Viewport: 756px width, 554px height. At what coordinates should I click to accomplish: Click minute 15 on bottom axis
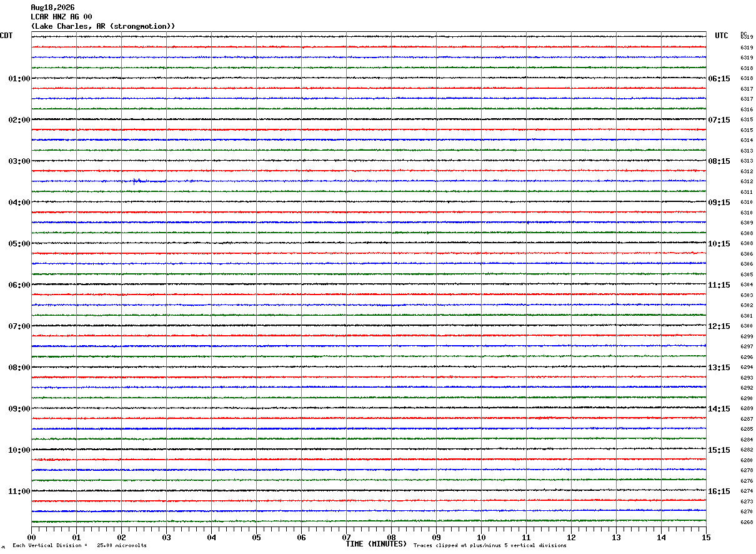click(706, 537)
